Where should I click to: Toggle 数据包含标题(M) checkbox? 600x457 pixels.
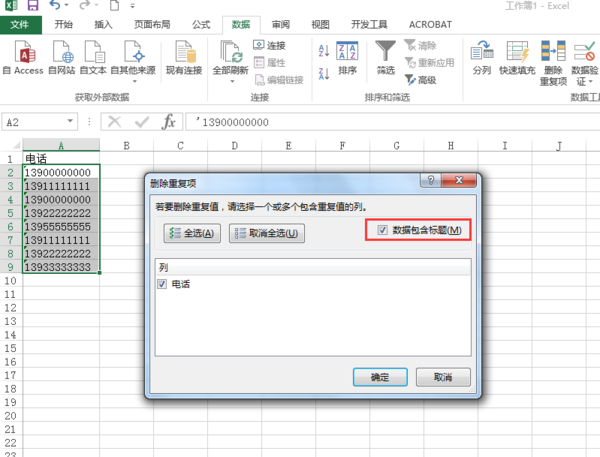pyautogui.click(x=382, y=230)
